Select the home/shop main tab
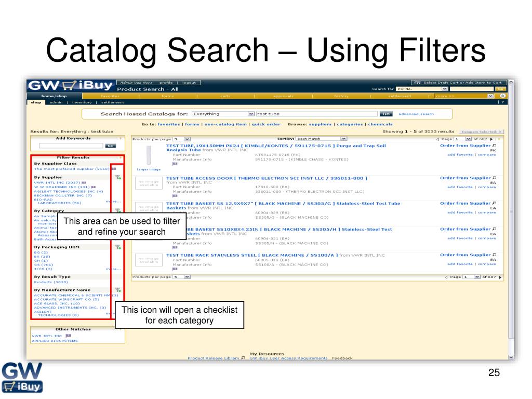Image resolution: width=532 pixels, height=399 pixels. coord(54,96)
